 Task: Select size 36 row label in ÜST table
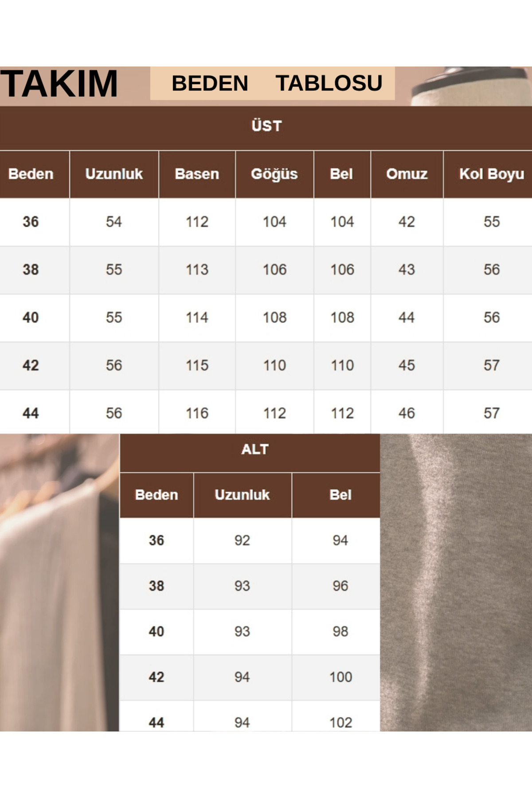tap(31, 222)
